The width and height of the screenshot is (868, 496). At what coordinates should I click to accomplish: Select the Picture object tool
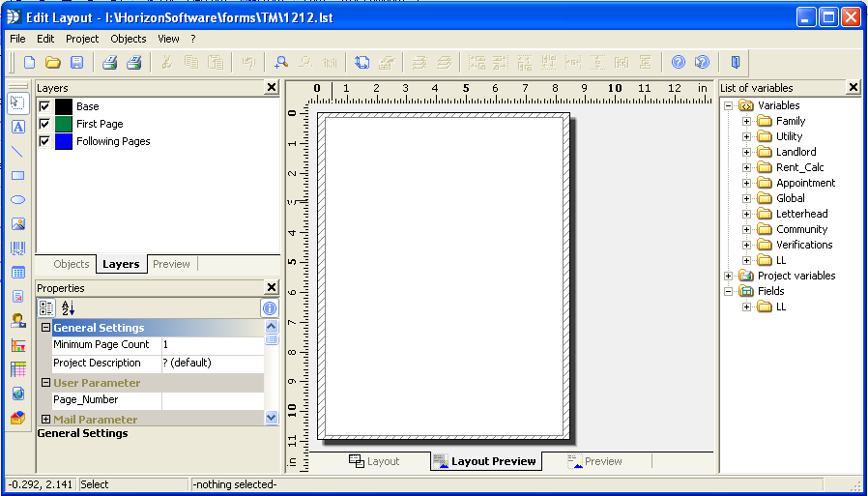17,224
